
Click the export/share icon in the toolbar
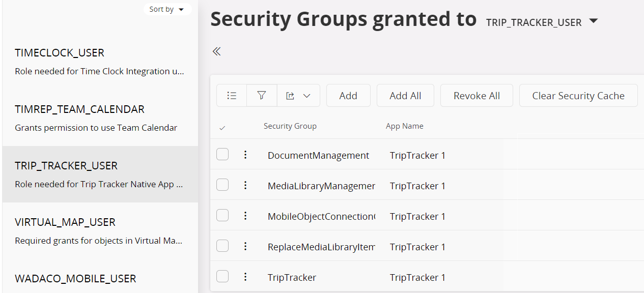(x=291, y=95)
